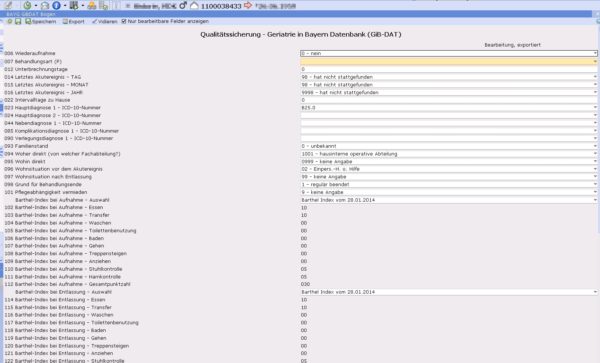Click the floppy disk save icon
The height and width of the screenshot is (363, 600).
tap(18, 21)
